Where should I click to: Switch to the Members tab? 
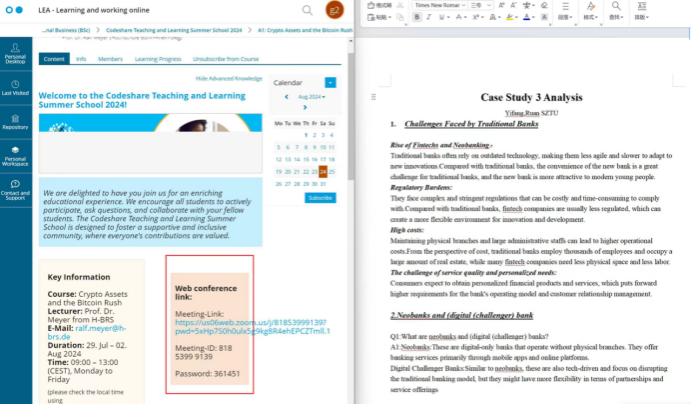[x=110, y=59]
